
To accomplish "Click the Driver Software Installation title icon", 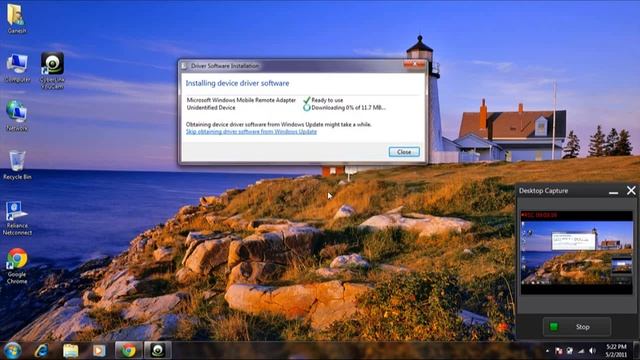I will [x=184, y=66].
